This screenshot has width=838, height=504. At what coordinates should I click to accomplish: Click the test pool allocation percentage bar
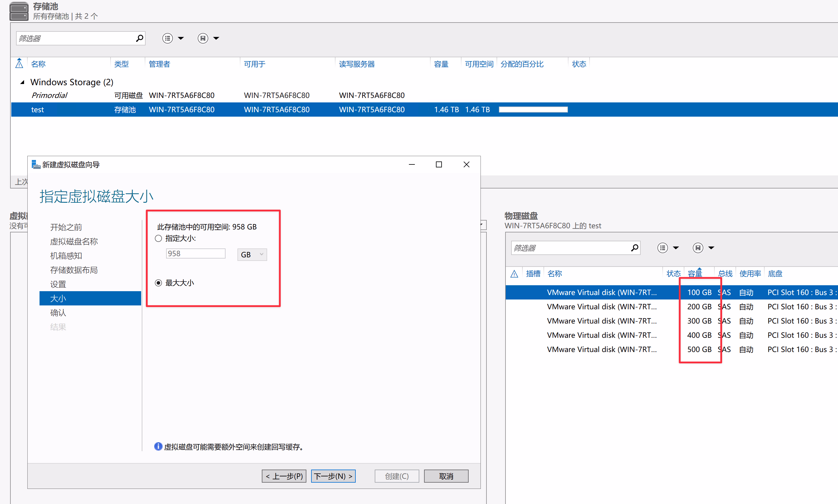[533, 110]
